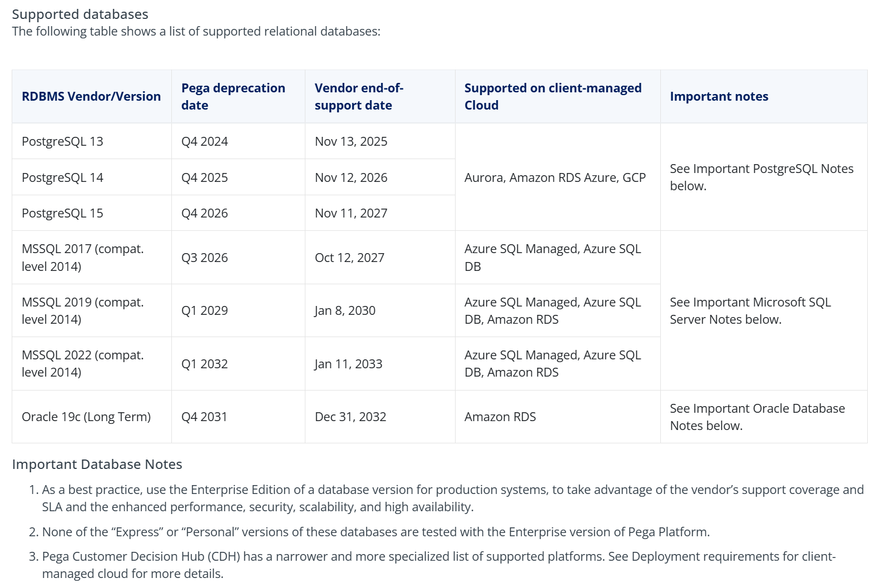Click note 3 about Pega Customer Decision Hub
The height and width of the screenshot is (588, 870).
(x=439, y=565)
